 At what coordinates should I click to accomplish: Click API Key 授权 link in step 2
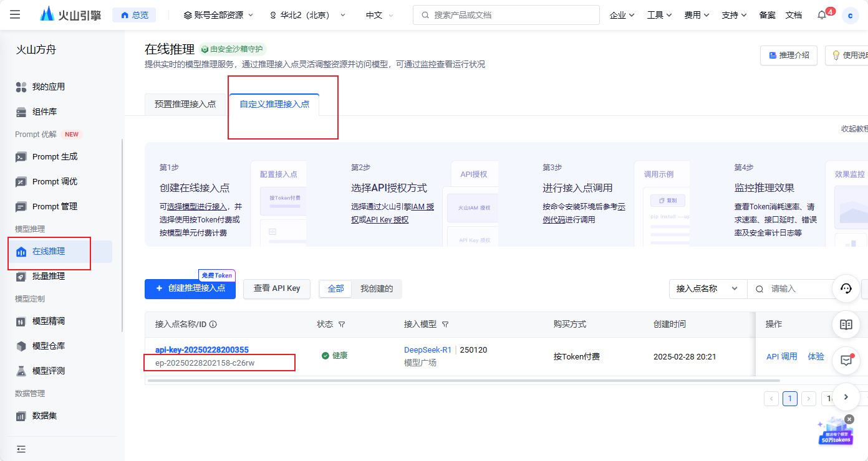[x=387, y=219]
